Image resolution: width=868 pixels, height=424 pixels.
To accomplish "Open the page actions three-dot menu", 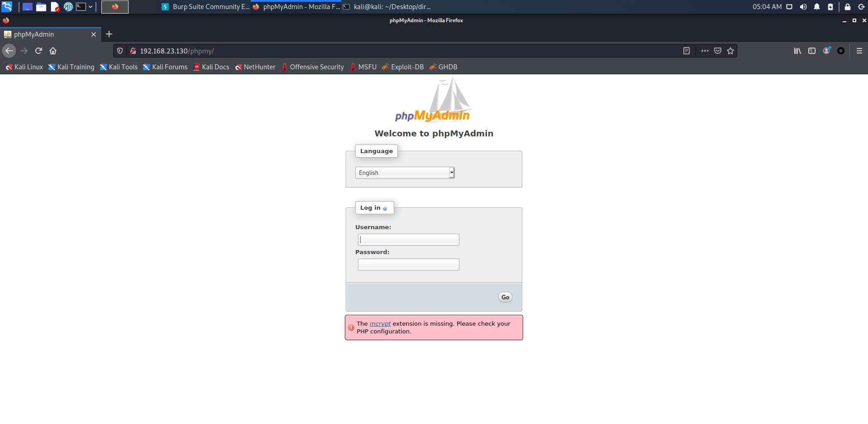I will pyautogui.click(x=705, y=51).
